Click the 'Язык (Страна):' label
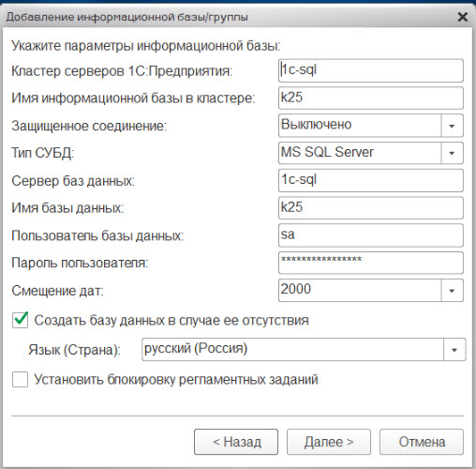 pos(74,350)
